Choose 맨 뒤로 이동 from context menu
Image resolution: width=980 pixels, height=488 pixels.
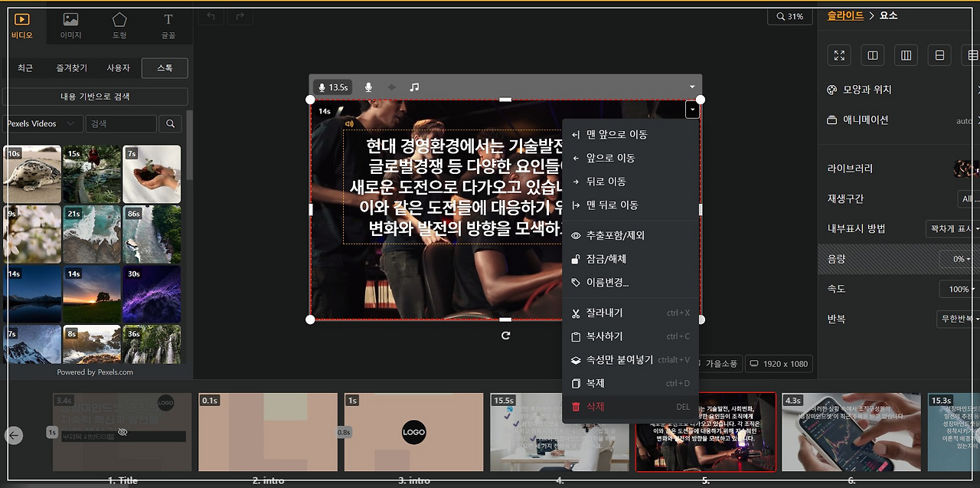pos(631,205)
